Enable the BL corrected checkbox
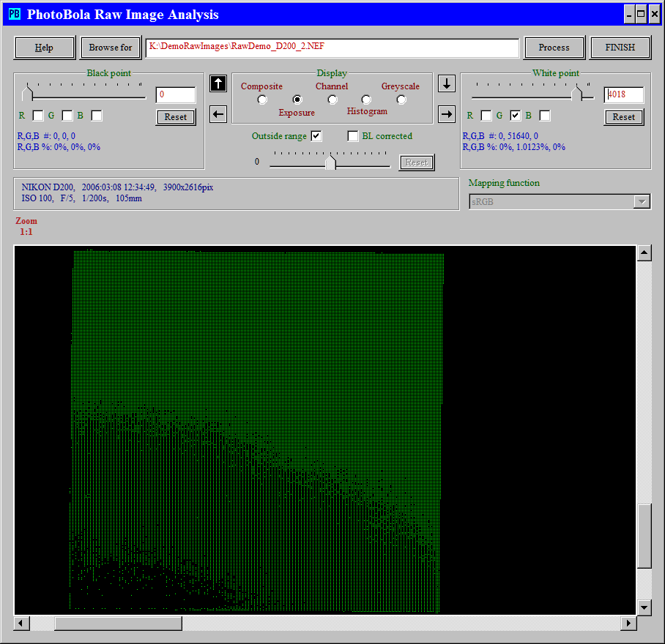The image size is (665, 644). click(x=353, y=136)
